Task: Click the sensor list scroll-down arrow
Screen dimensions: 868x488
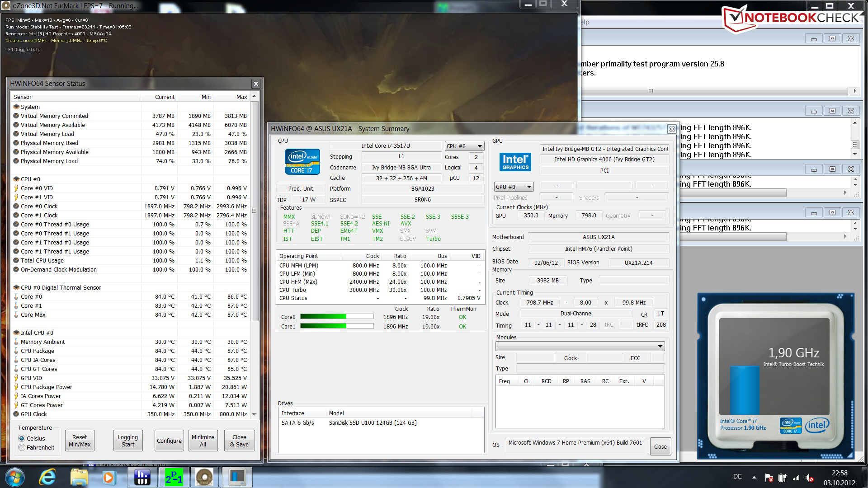Action: pyautogui.click(x=254, y=414)
